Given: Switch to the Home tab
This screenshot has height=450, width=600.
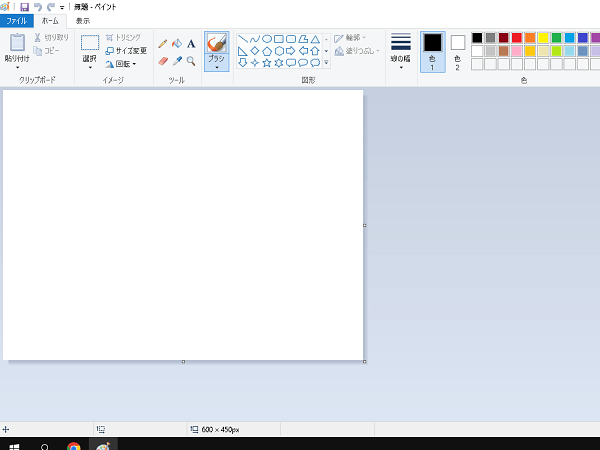Looking at the screenshot, I should click(50, 21).
